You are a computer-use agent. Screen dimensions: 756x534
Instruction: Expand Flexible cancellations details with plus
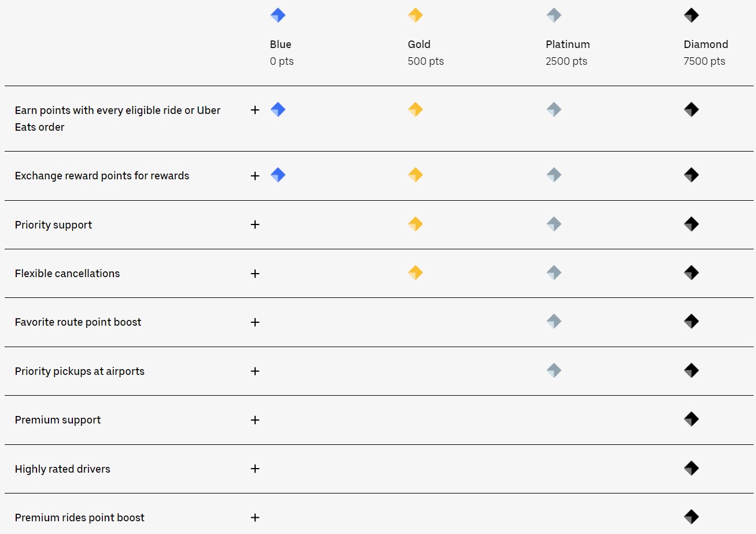point(255,273)
